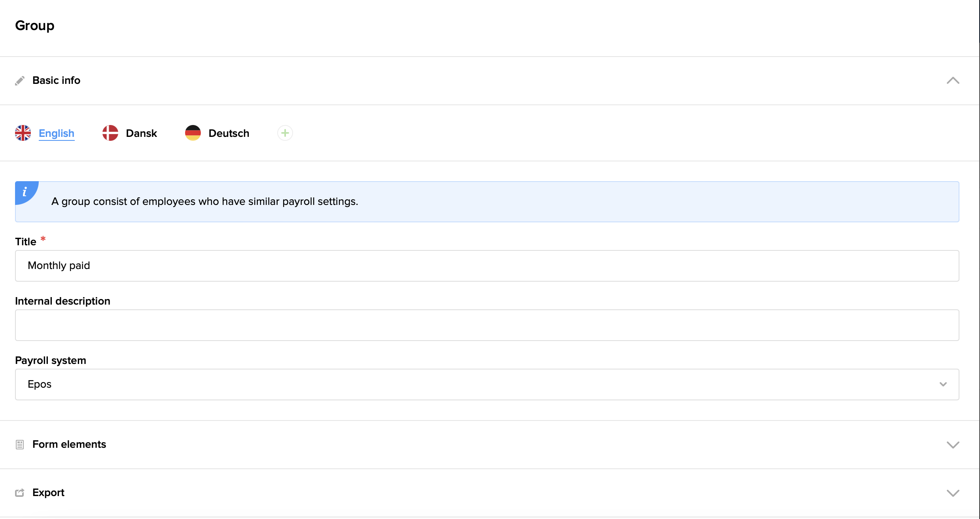The image size is (980, 519).
Task: Click the UK flag icon
Action: click(x=23, y=133)
